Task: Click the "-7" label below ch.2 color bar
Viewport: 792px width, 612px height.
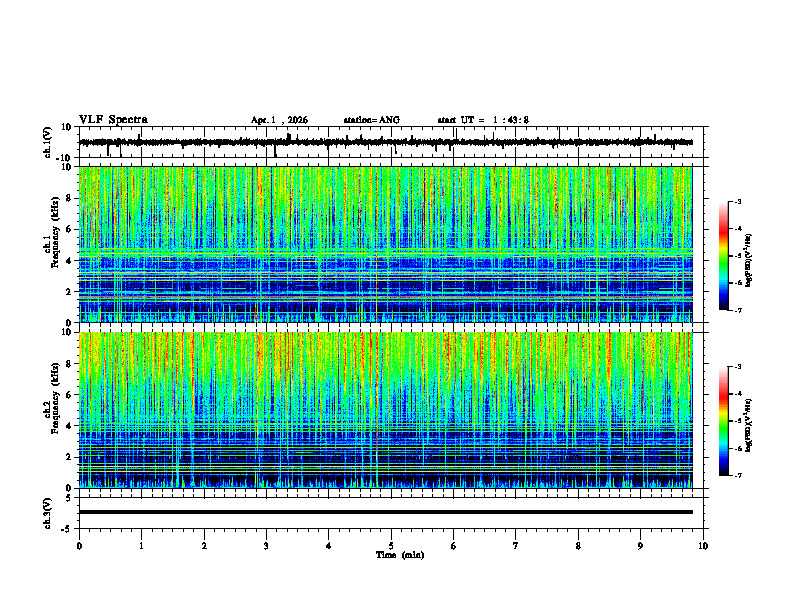Action: point(737,476)
